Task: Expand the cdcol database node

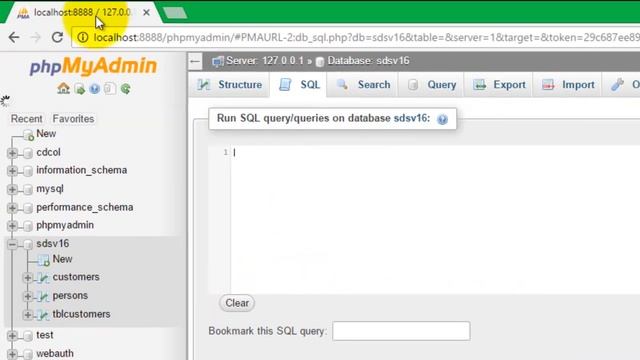Action: [x=12, y=153]
